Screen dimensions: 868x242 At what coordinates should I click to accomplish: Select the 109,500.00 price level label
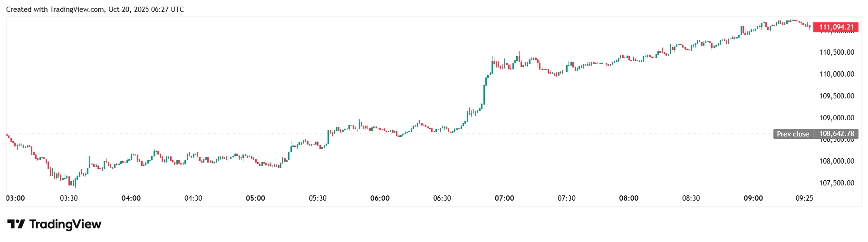[x=836, y=96]
